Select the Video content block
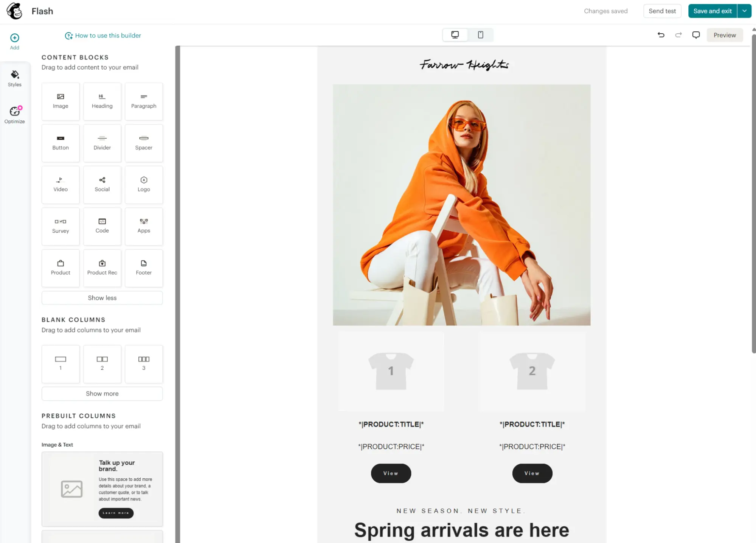Image resolution: width=756 pixels, height=543 pixels. click(61, 185)
